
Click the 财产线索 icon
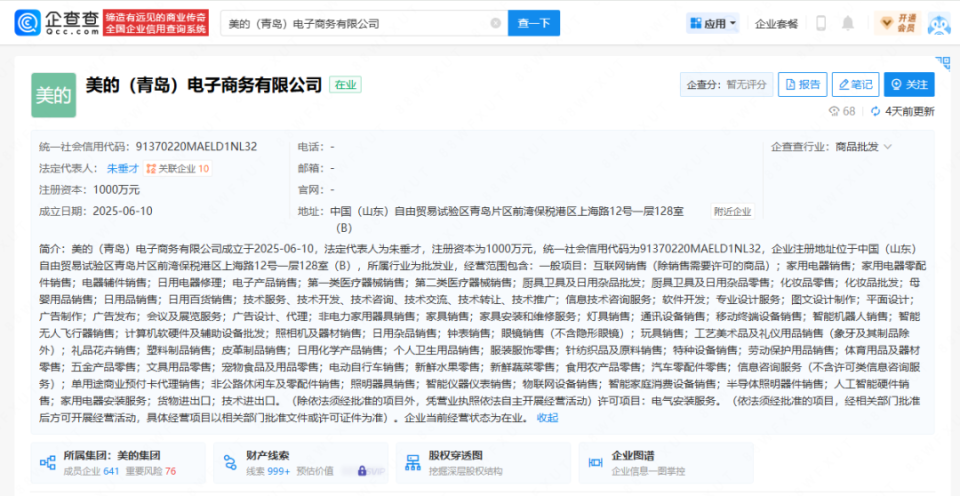click(230, 463)
